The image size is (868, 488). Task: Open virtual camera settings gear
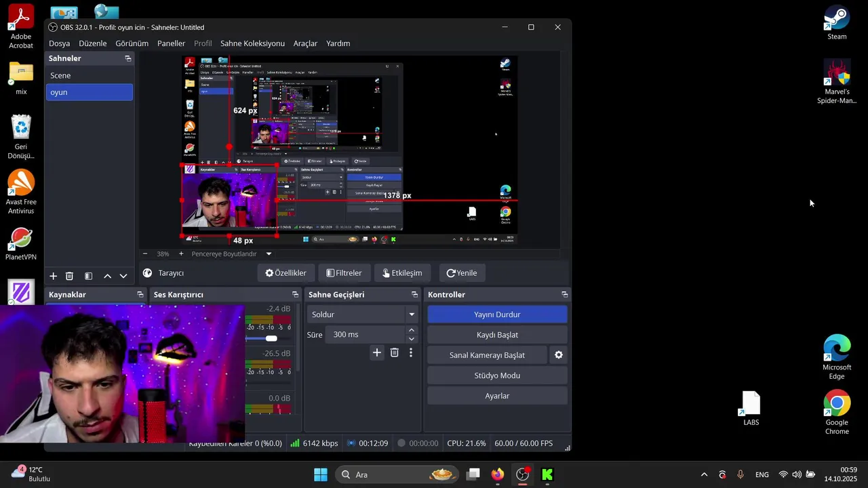(559, 355)
